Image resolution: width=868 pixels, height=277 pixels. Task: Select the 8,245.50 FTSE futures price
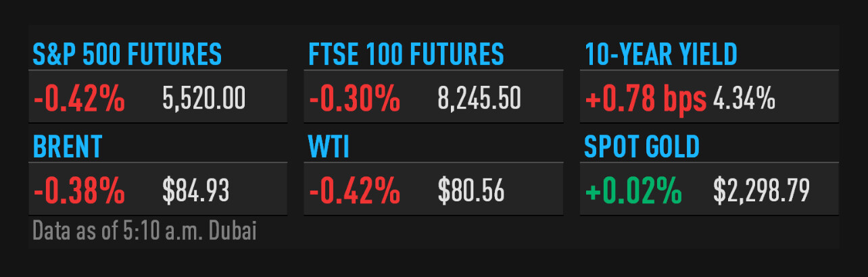(479, 99)
